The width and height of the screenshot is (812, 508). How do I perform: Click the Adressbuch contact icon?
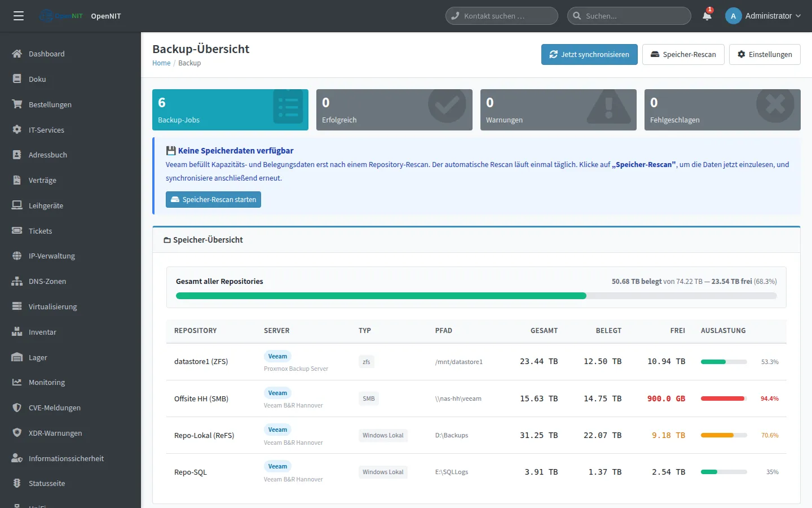coord(17,155)
